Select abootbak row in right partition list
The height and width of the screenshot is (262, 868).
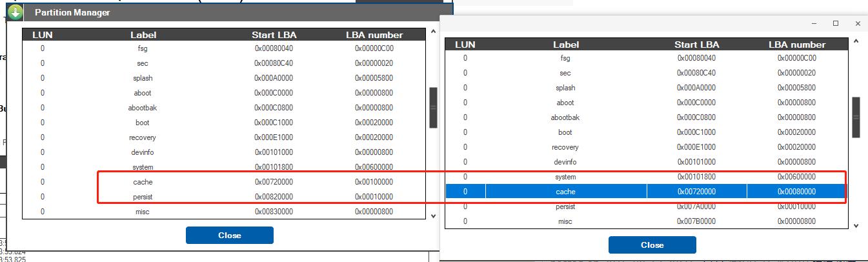tap(647, 117)
